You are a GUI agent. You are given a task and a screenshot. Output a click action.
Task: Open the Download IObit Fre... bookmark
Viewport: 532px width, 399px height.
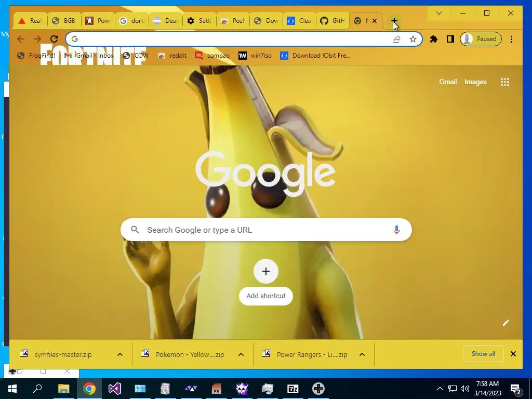pos(315,56)
